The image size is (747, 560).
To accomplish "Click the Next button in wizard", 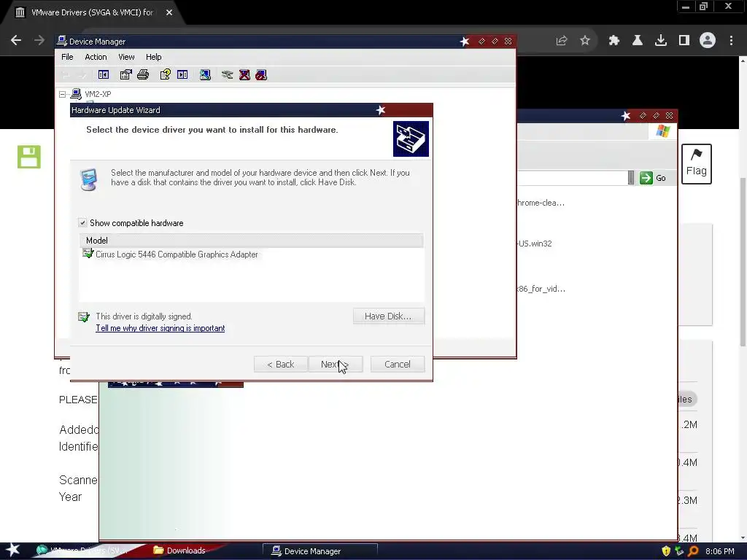I will click(x=336, y=365).
